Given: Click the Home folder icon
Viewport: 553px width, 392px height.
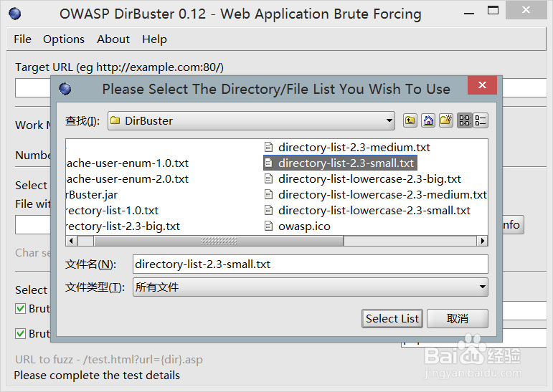Looking at the screenshot, I should (428, 120).
